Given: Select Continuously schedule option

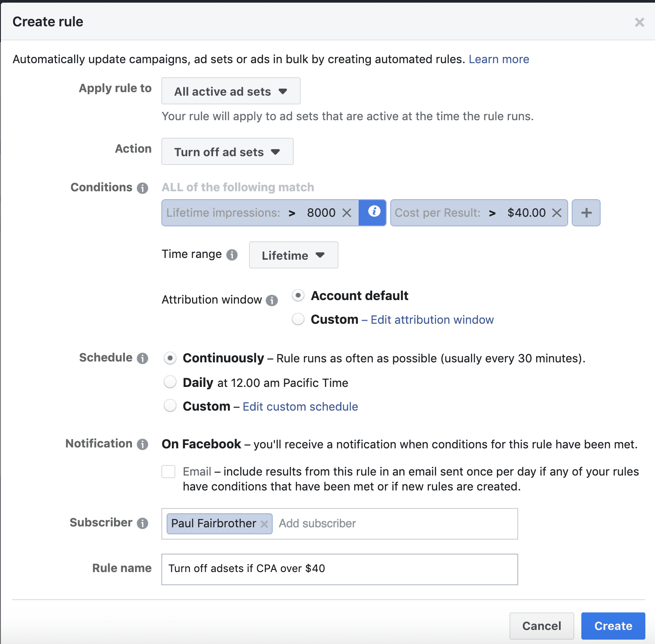Looking at the screenshot, I should 170,358.
